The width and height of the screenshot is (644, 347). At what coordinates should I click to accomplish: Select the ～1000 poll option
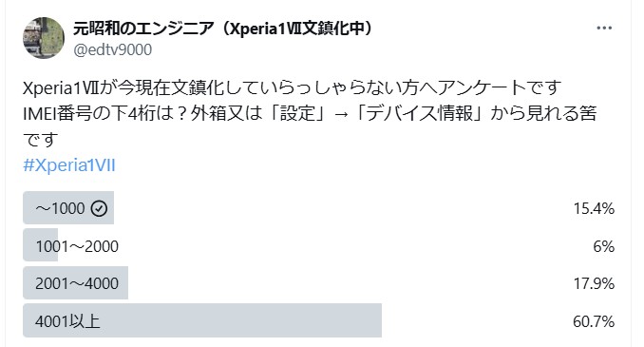pyautogui.click(x=319, y=208)
